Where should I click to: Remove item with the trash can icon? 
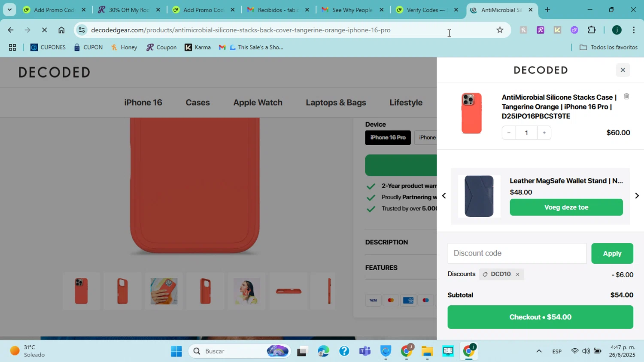626,97
